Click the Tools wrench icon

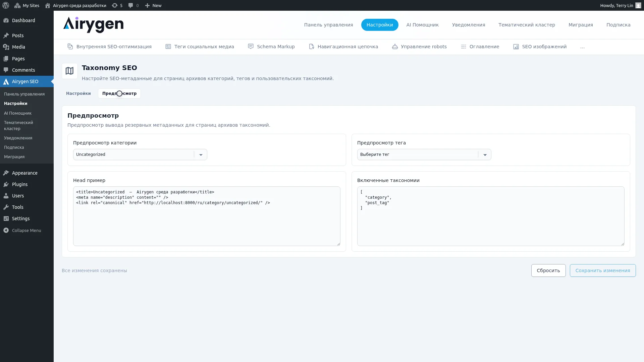coord(6,207)
